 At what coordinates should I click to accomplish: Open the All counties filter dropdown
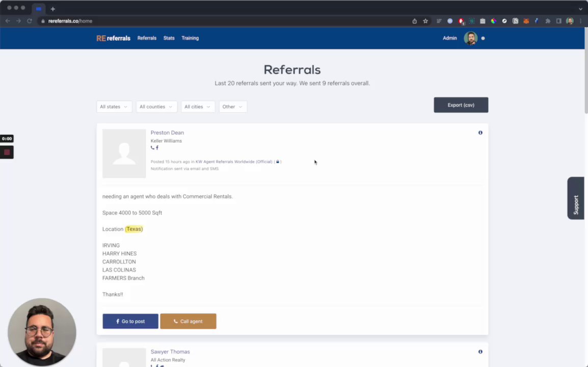coord(156,107)
